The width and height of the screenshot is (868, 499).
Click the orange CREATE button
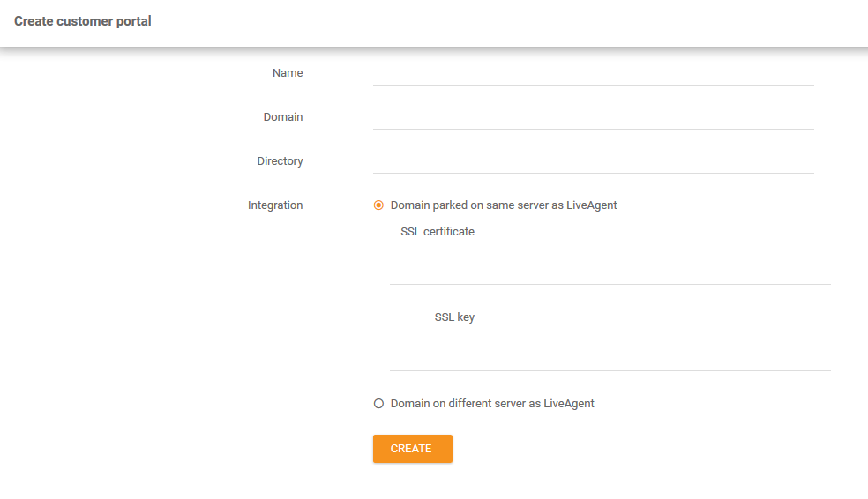tap(413, 449)
